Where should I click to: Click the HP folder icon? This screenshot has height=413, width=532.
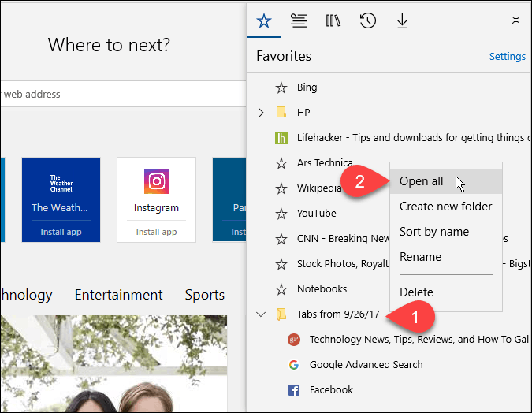(x=281, y=113)
